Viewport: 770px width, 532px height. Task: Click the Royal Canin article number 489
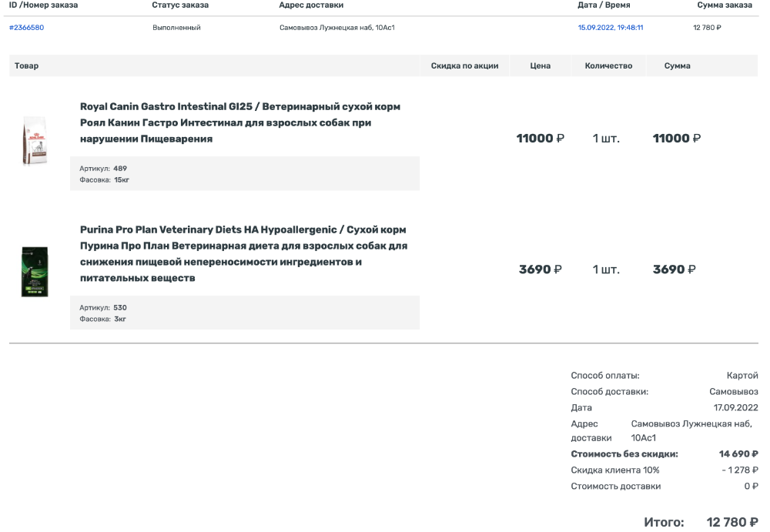119,168
